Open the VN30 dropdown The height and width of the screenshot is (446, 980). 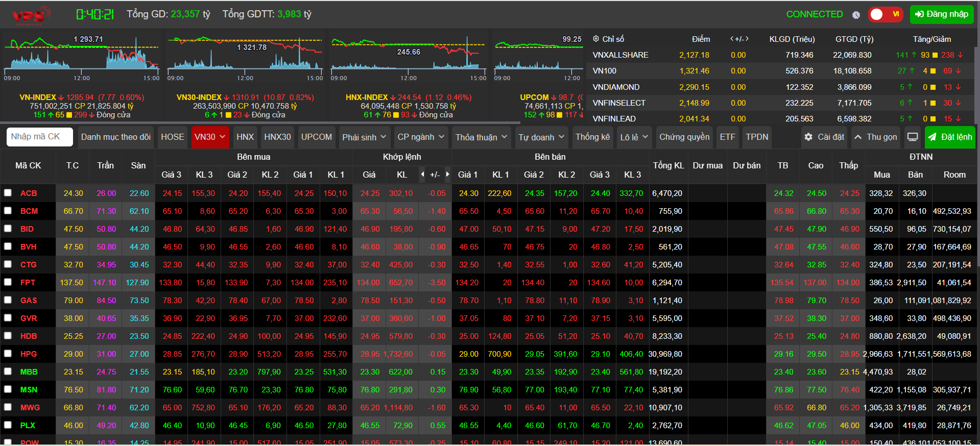click(x=210, y=137)
